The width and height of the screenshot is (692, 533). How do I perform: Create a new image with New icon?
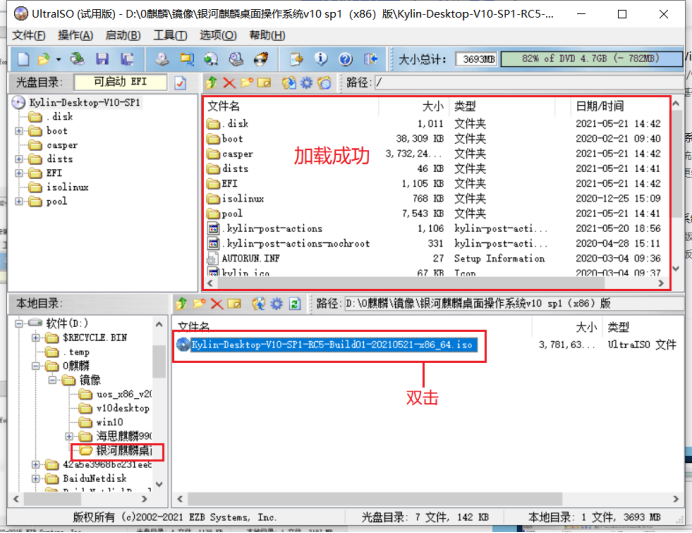[23, 59]
